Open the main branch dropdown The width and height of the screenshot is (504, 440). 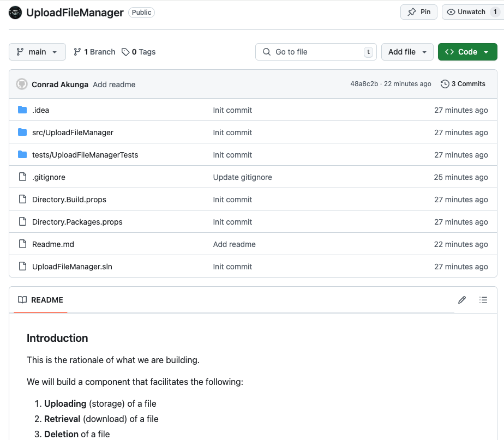[x=37, y=52]
